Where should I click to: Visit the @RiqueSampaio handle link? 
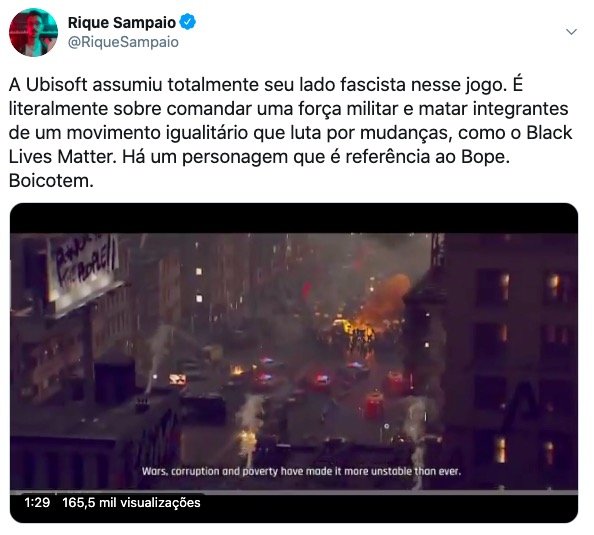click(x=123, y=42)
